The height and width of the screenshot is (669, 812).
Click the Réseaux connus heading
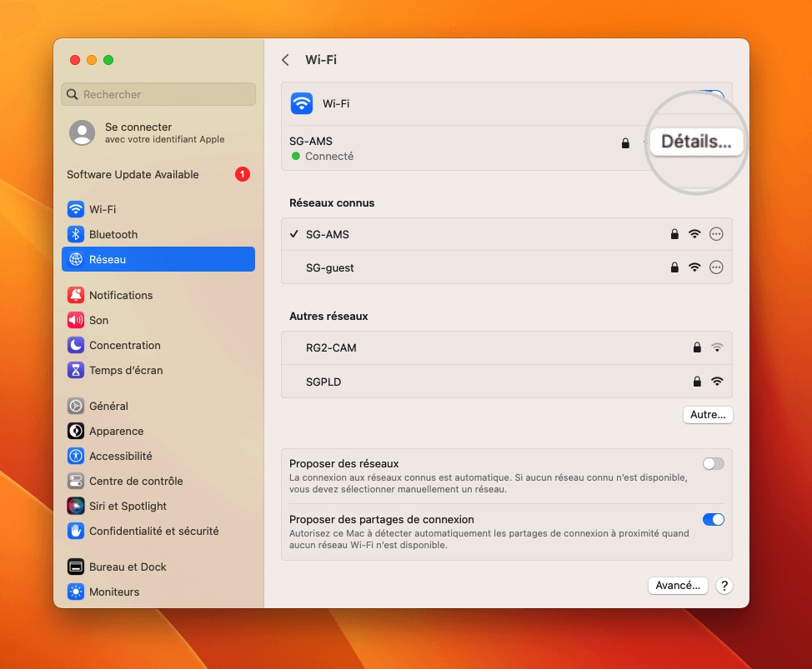[x=332, y=202]
